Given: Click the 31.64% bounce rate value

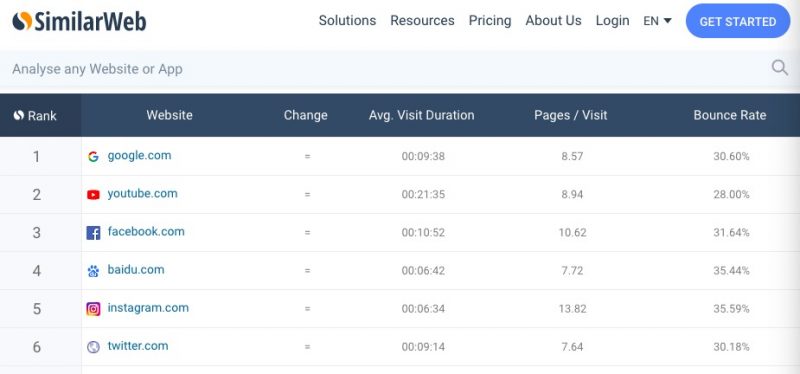Looking at the screenshot, I should (731, 233).
